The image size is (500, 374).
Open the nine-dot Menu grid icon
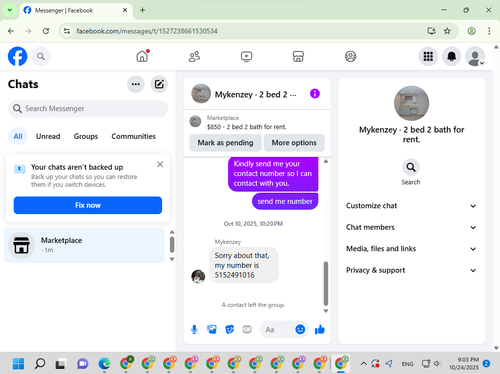click(x=428, y=56)
